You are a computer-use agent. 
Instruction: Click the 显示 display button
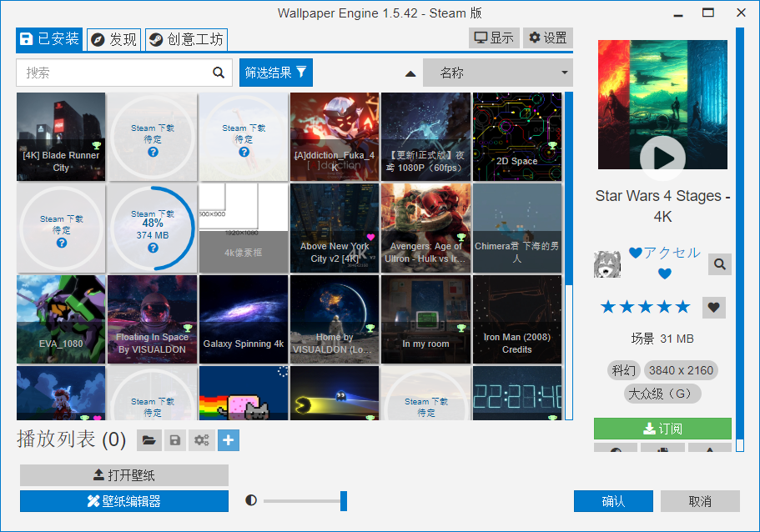tap(494, 38)
